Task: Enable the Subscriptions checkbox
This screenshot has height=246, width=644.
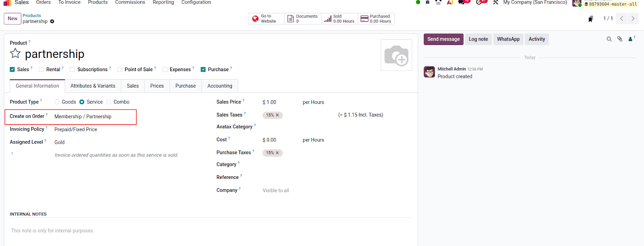Action: tap(72, 70)
